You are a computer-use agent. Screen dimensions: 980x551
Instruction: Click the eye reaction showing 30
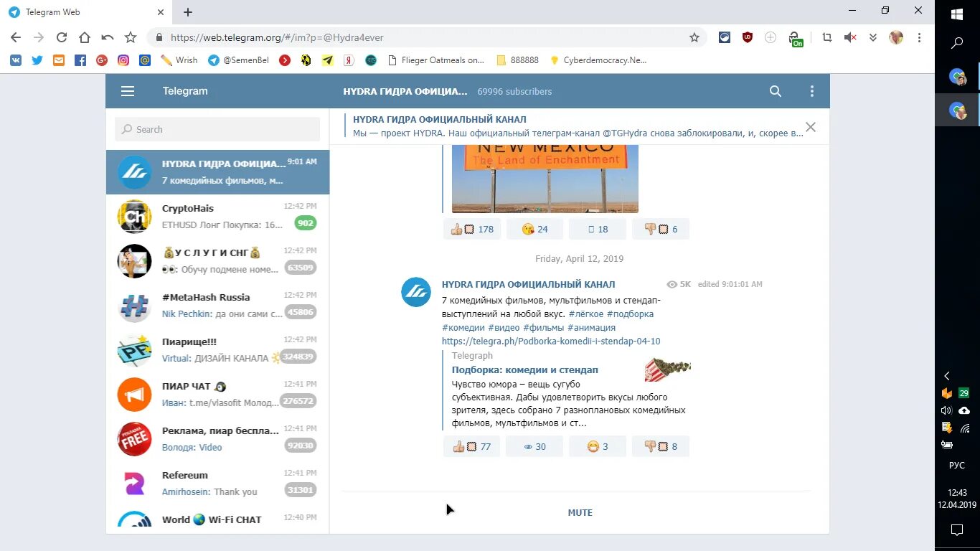pyautogui.click(x=534, y=446)
